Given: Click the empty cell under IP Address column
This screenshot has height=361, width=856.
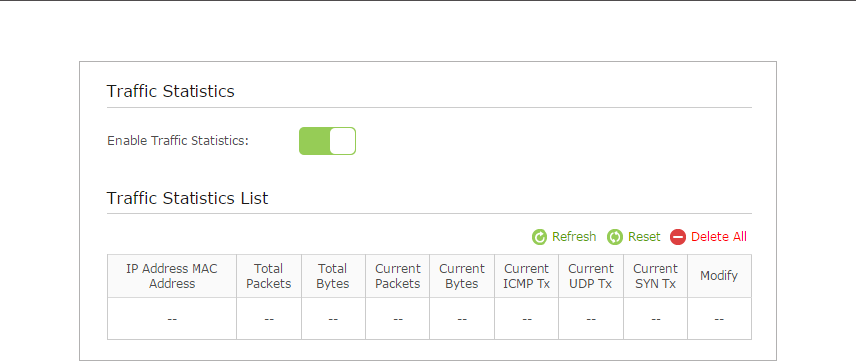Looking at the screenshot, I should click(x=172, y=319).
